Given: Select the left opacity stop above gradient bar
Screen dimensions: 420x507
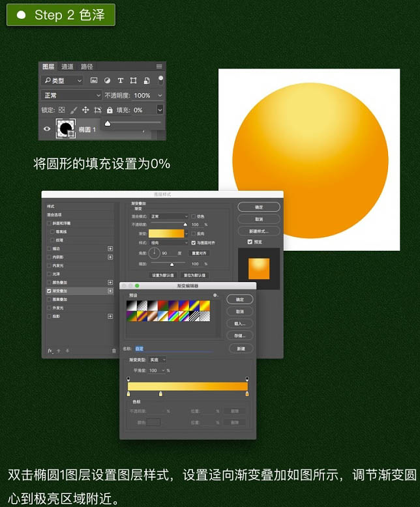Looking at the screenshot, I should point(128,379).
